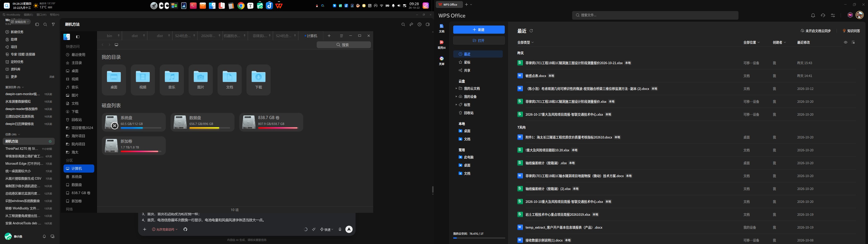Screen dimensions: 868x244
Task: Toggle the right panel icon in WorkBuddy header
Action: (x=428, y=24)
